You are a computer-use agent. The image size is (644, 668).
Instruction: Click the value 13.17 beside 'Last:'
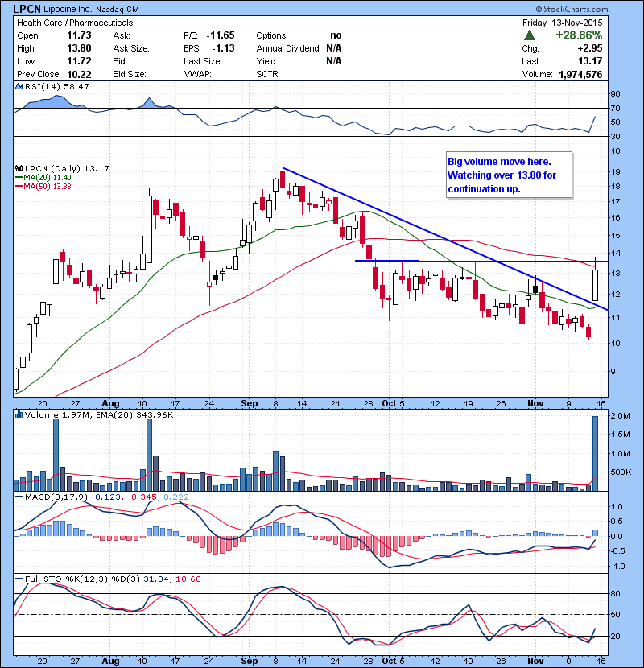point(590,61)
